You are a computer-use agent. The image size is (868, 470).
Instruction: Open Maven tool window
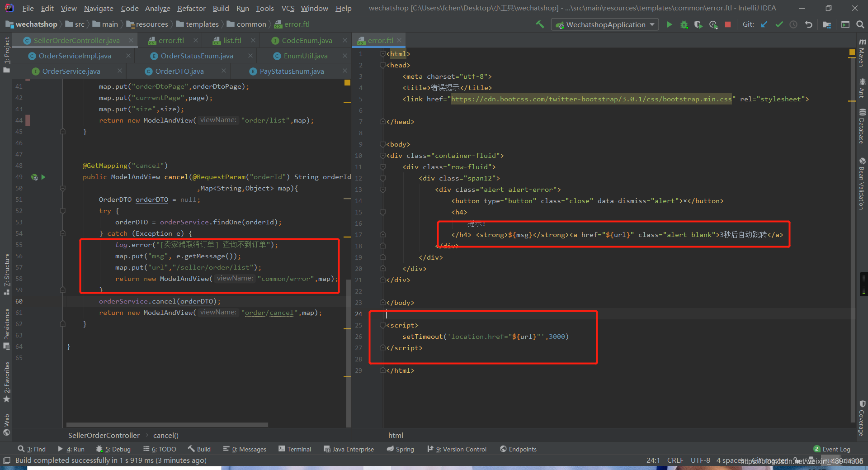pos(862,53)
